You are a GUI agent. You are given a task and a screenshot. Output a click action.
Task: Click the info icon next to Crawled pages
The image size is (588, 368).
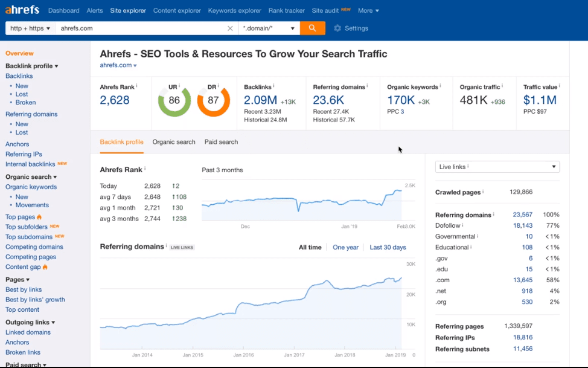click(x=483, y=192)
